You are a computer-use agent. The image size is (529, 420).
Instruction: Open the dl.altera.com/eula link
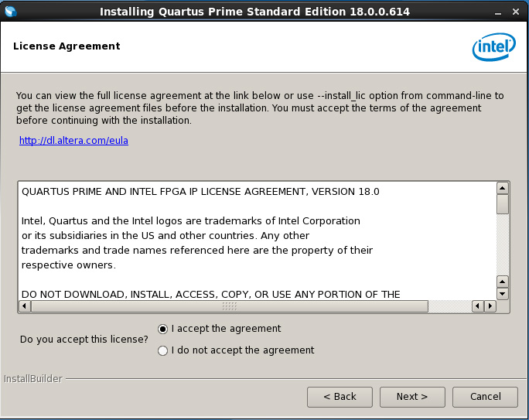pyautogui.click(x=73, y=140)
